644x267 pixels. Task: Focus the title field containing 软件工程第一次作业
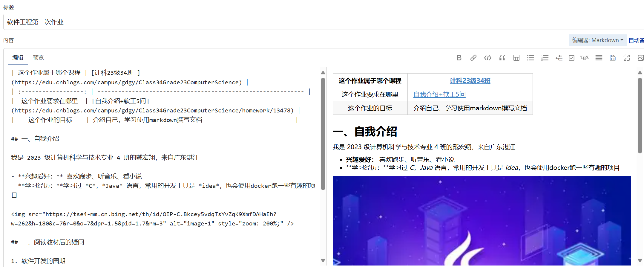(323, 22)
